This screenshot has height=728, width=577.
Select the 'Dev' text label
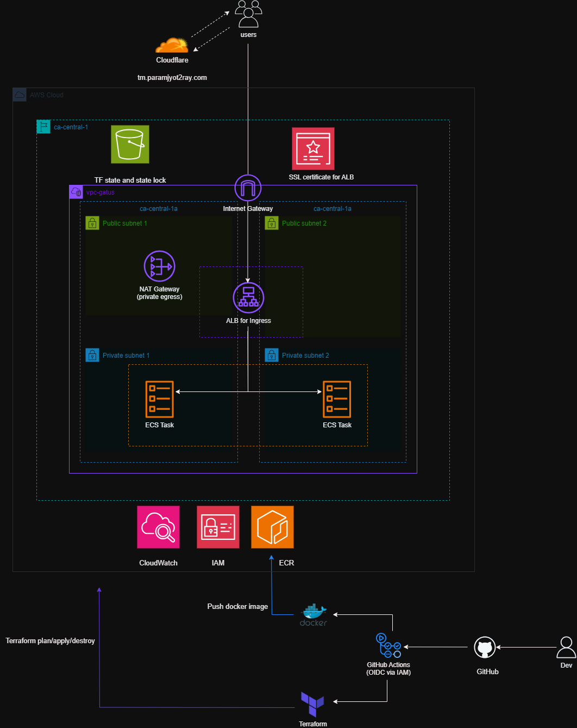click(566, 665)
